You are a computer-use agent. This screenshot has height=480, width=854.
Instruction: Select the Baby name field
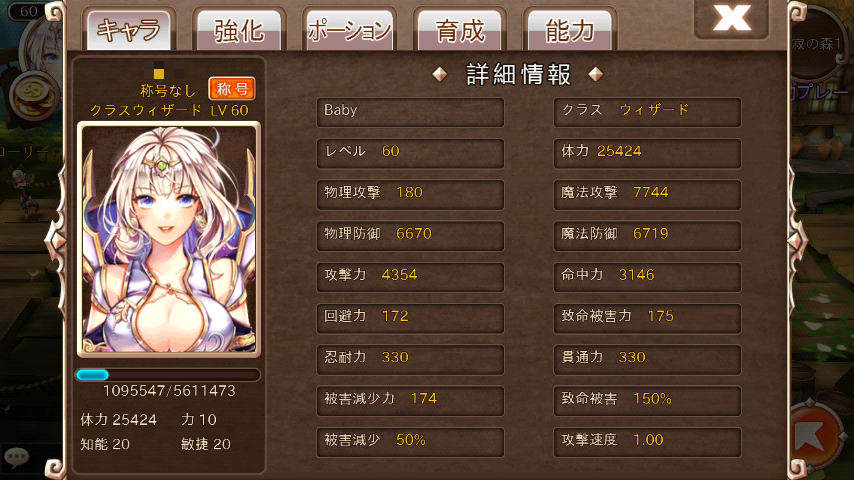click(x=410, y=112)
